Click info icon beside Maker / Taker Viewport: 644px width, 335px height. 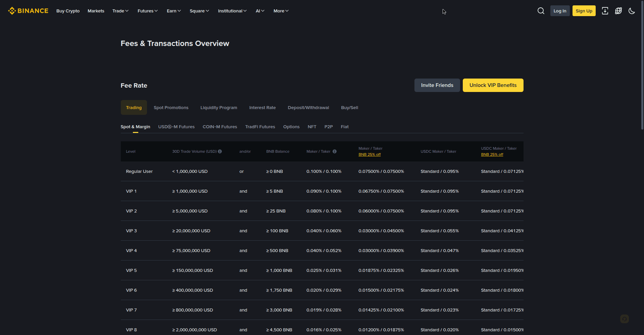coord(335,151)
